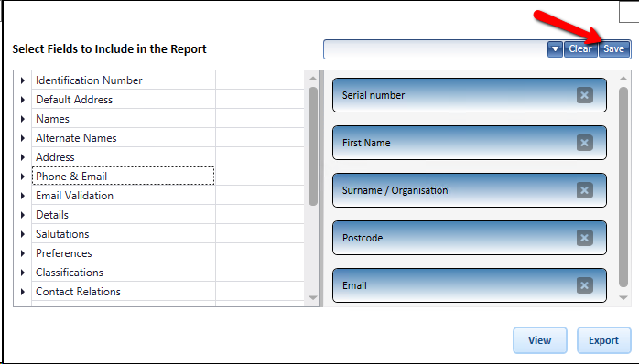Remove the Postcode field
Screen dimensions: 639x364
pos(584,238)
